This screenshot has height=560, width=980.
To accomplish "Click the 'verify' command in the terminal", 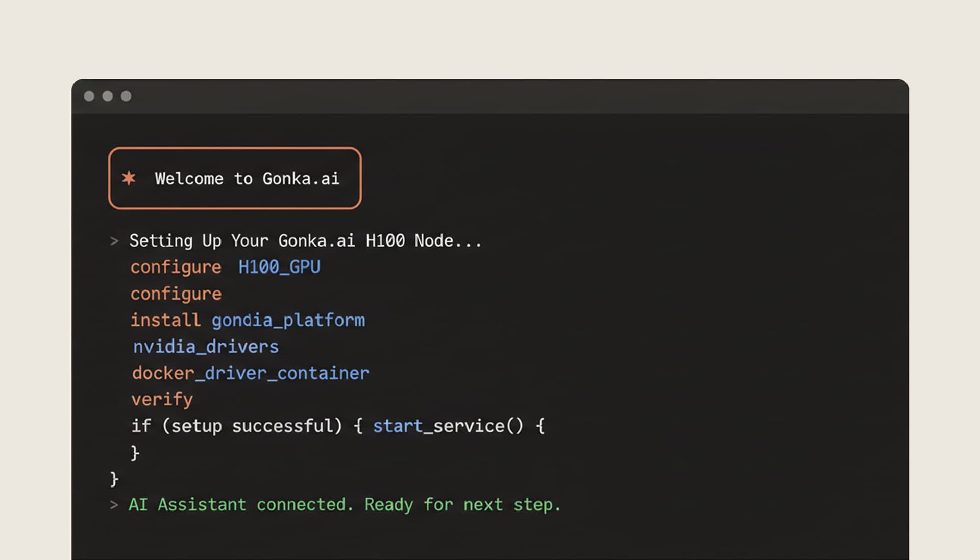I will 162,399.
